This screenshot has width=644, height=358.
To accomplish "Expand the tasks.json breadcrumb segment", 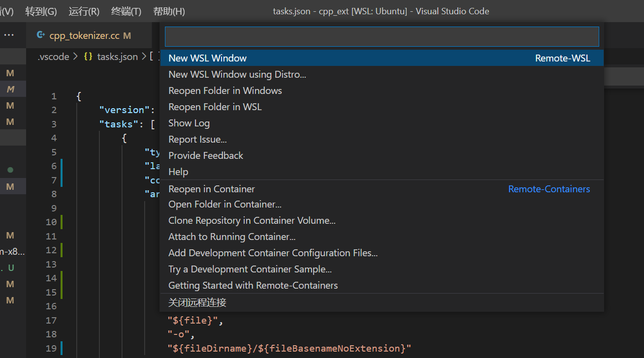I will (117, 57).
